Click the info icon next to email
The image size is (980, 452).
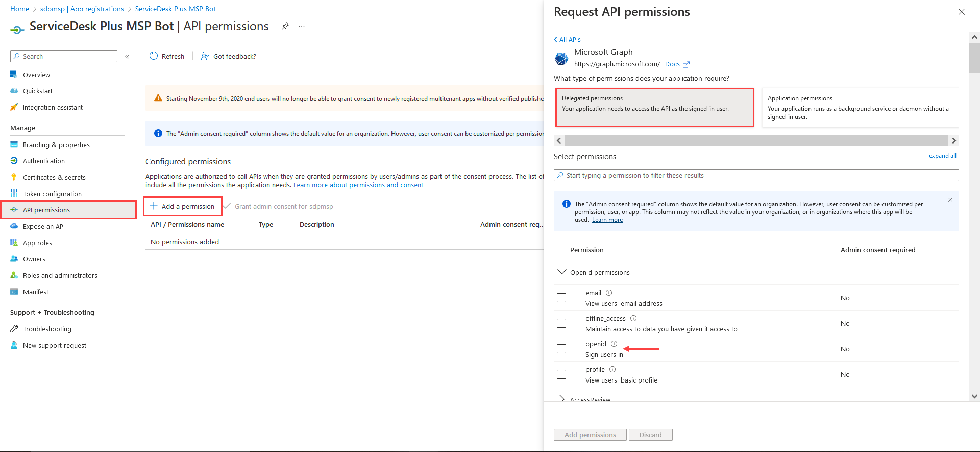(x=609, y=293)
